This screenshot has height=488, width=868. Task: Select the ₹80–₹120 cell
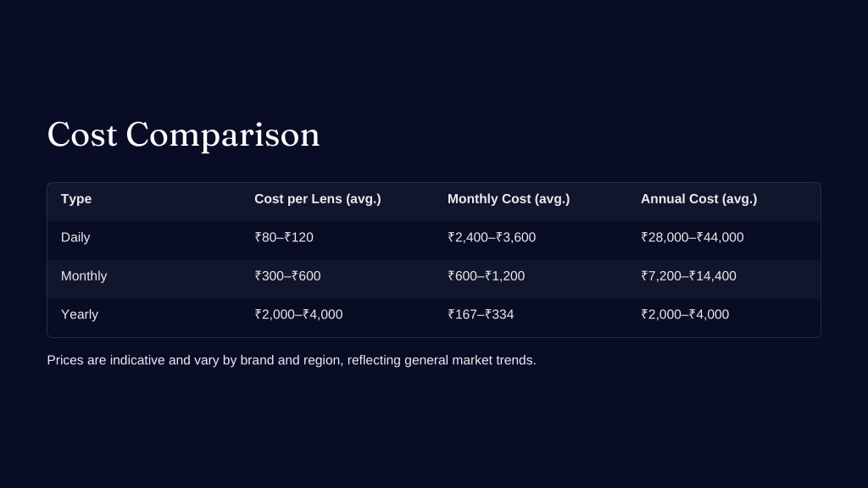click(283, 237)
